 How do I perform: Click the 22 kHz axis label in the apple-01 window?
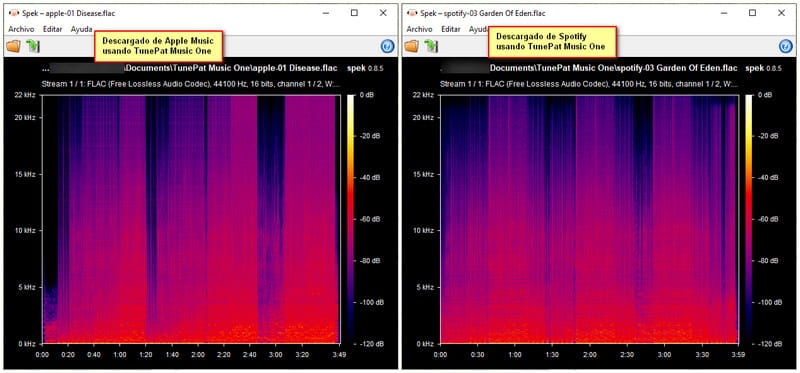(x=25, y=95)
